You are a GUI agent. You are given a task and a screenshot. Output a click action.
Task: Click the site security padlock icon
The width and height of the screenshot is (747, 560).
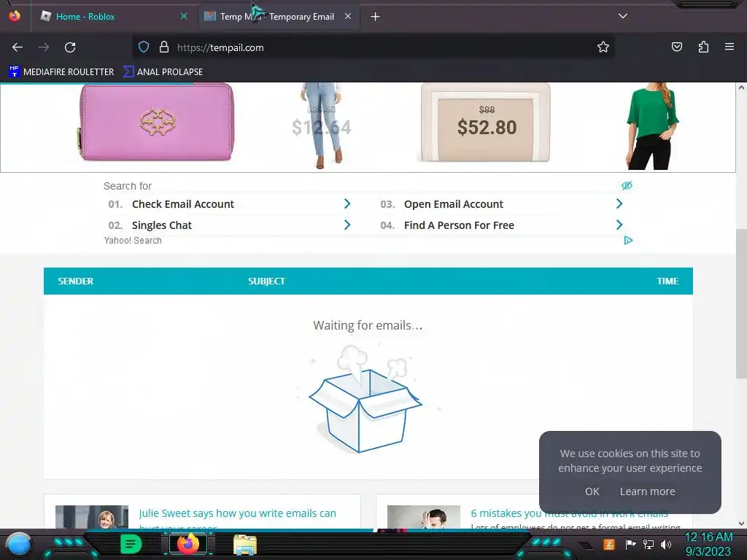point(164,47)
